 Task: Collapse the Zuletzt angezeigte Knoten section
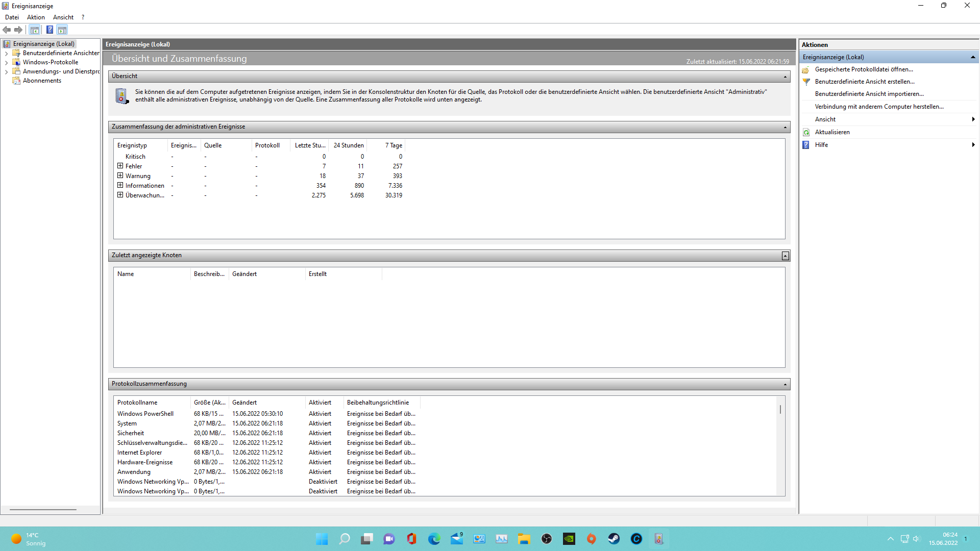coord(785,256)
